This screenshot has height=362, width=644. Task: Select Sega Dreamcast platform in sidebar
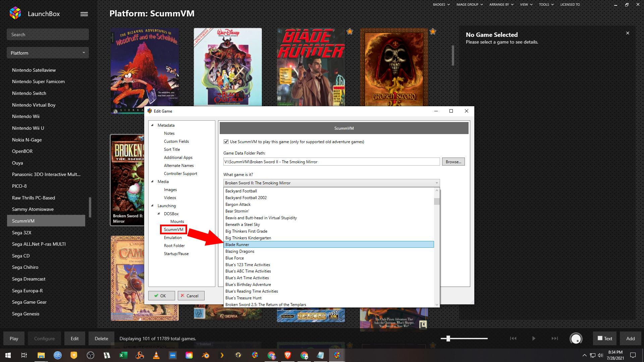pyautogui.click(x=46, y=279)
